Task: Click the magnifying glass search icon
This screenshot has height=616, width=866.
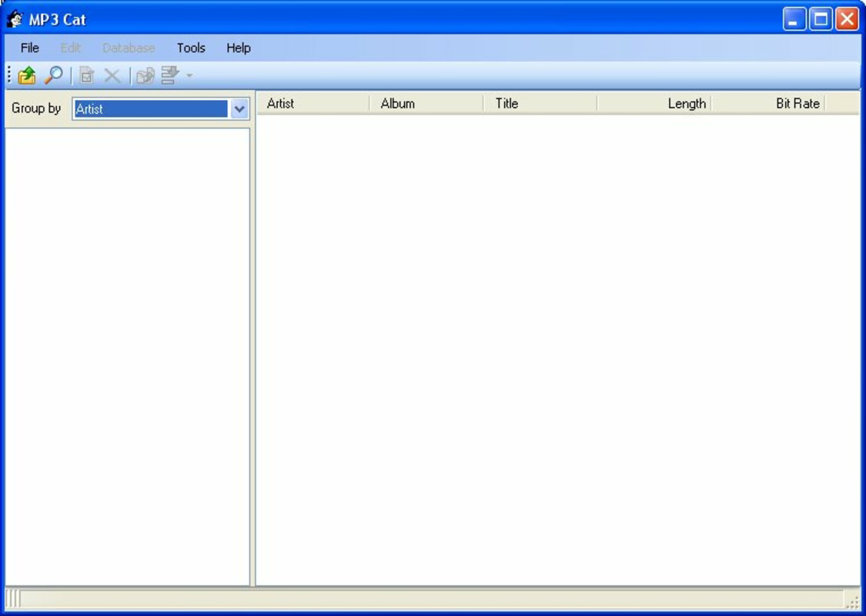Action: coord(54,75)
